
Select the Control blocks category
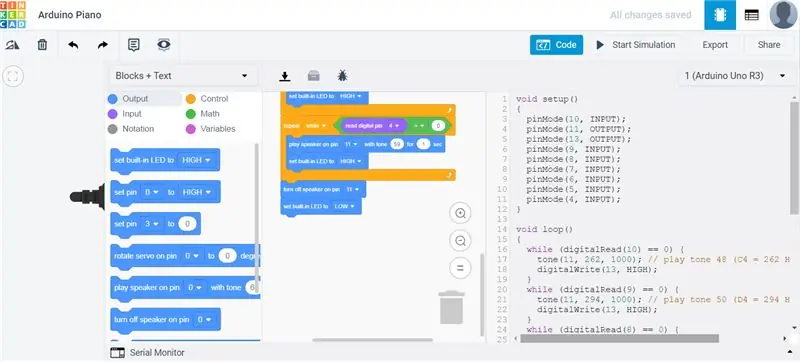click(207, 99)
